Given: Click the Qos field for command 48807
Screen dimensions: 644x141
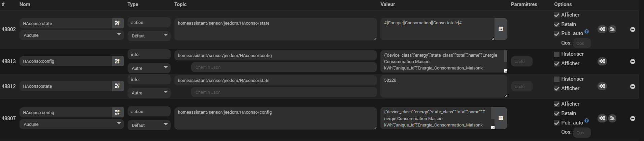Looking at the screenshot, I should tap(582, 133).
